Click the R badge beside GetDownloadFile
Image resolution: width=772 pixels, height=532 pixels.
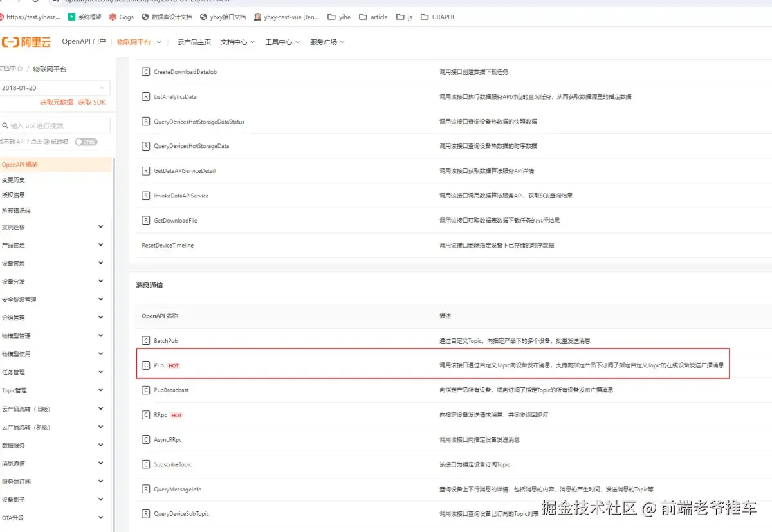(x=146, y=221)
